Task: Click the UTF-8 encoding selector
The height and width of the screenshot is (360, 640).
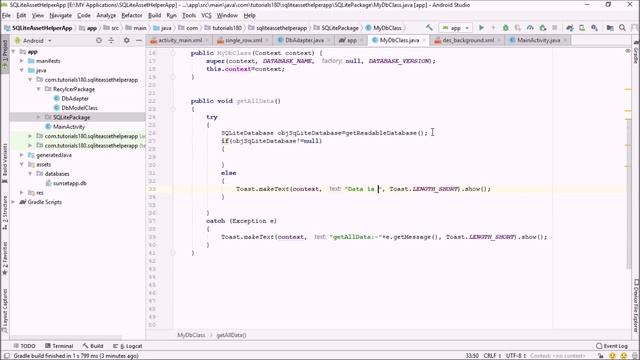Action: point(516,356)
